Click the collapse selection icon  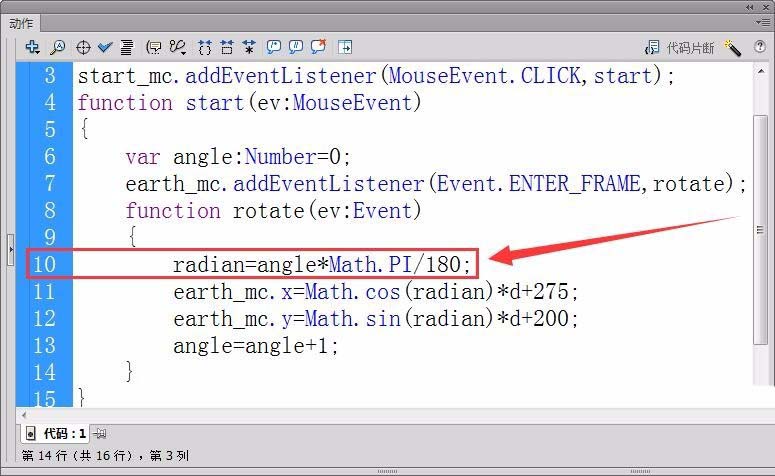(x=227, y=47)
